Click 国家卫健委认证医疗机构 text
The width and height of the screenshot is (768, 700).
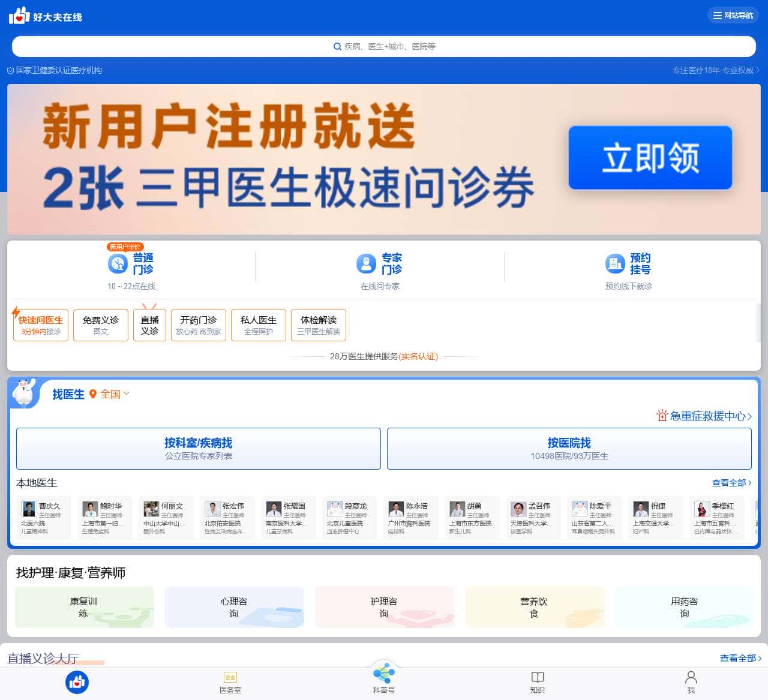point(59,71)
